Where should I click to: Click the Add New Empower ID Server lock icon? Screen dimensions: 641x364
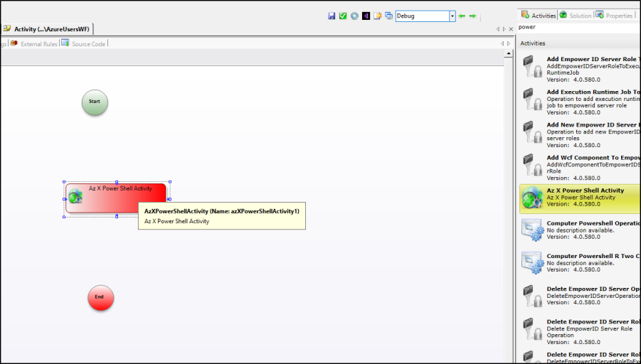532,132
